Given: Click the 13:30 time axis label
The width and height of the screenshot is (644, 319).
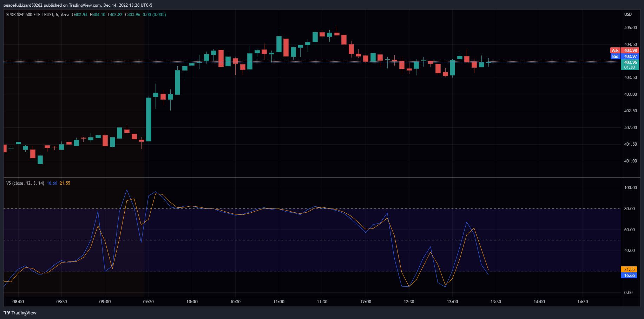Looking at the screenshot, I should tap(496, 302).
